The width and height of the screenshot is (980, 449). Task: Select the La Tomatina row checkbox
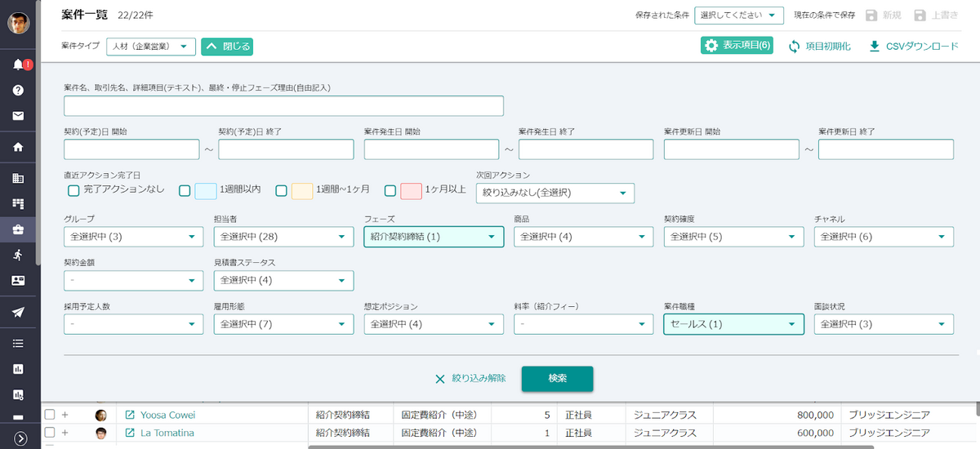tap(50, 432)
